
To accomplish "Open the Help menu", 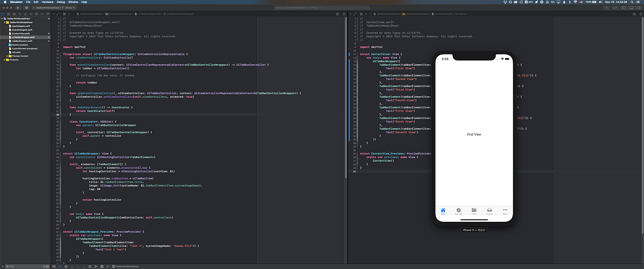I will pos(84,2).
